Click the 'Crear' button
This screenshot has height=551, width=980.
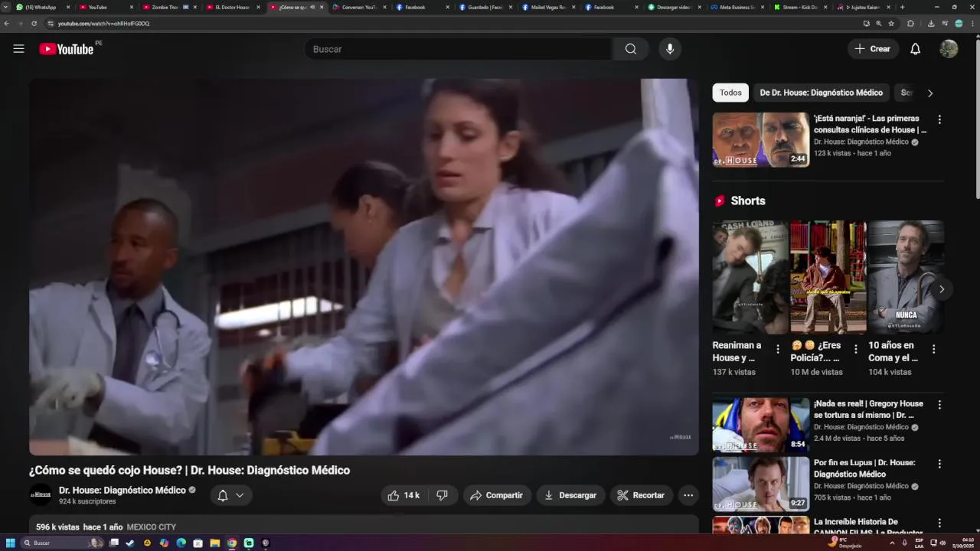[873, 49]
